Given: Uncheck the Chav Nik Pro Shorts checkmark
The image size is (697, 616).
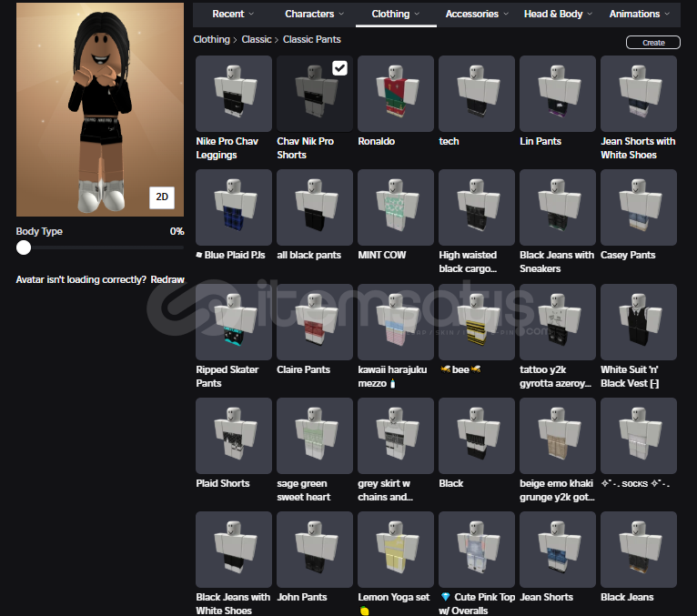Looking at the screenshot, I should pos(339,68).
